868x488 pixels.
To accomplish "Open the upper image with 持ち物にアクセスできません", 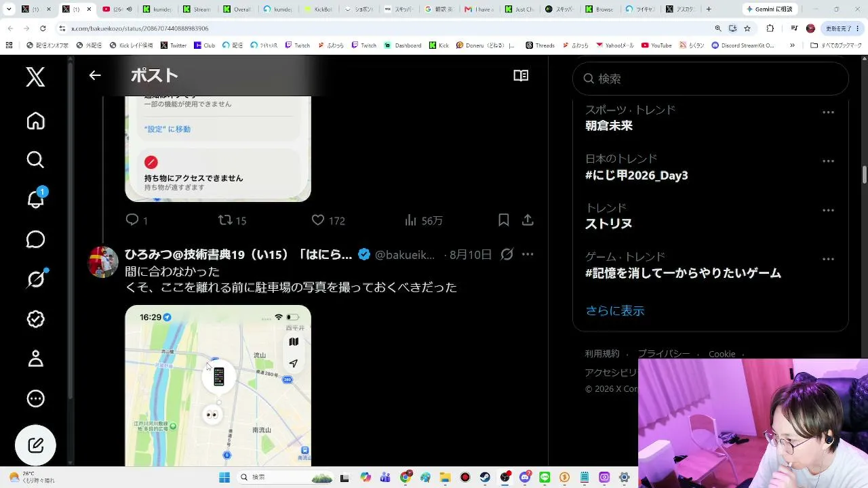I will coord(218,149).
